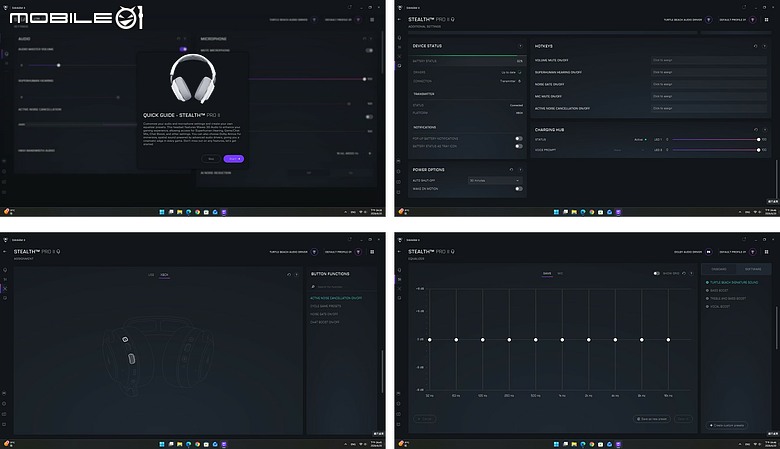Image resolution: width=780 pixels, height=449 pixels.
Task: Open assignment sidebar icon in Equalizer window
Action: pyautogui.click(x=399, y=288)
